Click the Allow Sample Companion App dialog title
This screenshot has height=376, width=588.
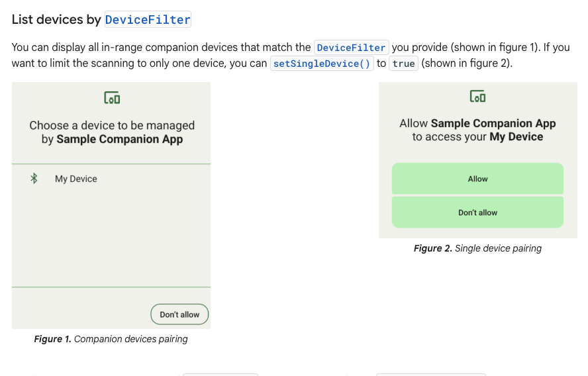(477, 130)
